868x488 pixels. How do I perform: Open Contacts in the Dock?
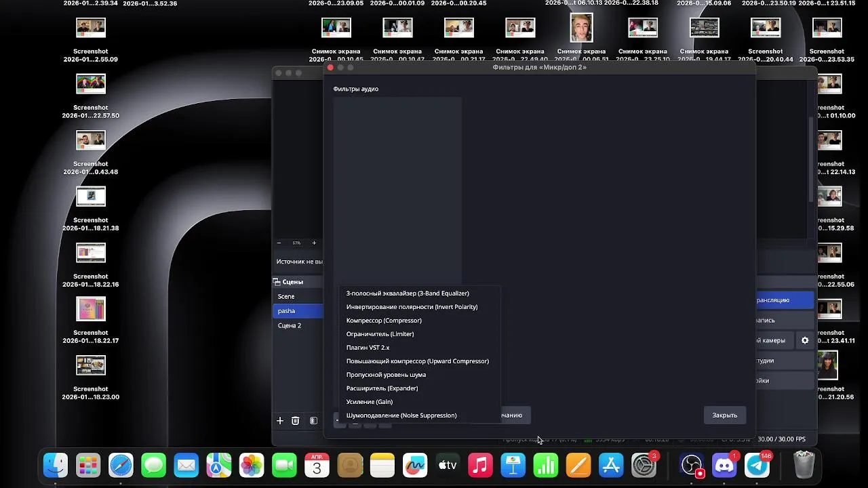(x=350, y=465)
